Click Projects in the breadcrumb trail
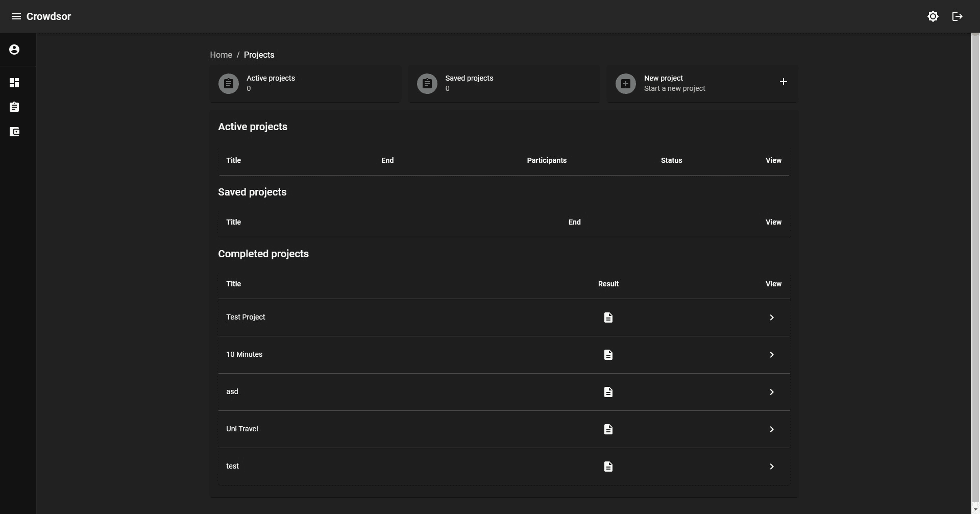This screenshot has height=514, width=980. (x=259, y=55)
